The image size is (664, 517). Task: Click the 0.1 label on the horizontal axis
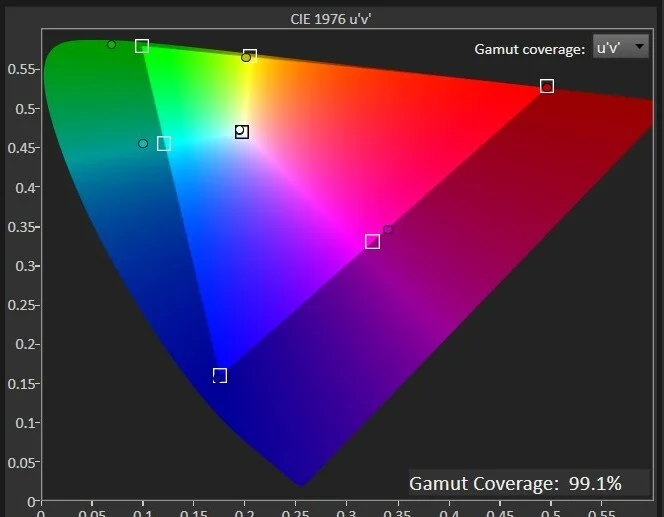click(143, 510)
